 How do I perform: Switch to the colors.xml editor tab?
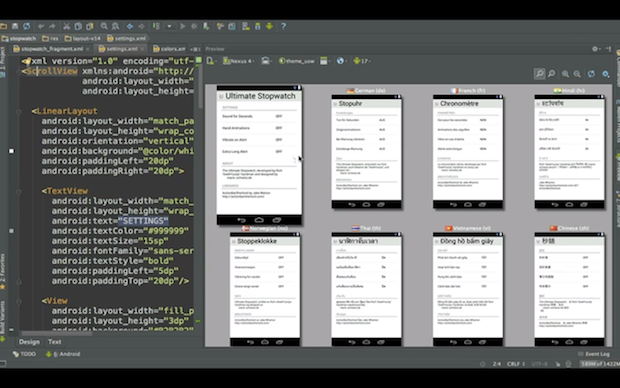pyautogui.click(x=169, y=49)
